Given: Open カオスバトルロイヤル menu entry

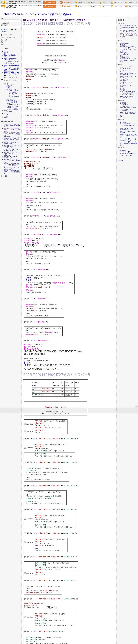Looking at the screenshot, I should 10,64.
